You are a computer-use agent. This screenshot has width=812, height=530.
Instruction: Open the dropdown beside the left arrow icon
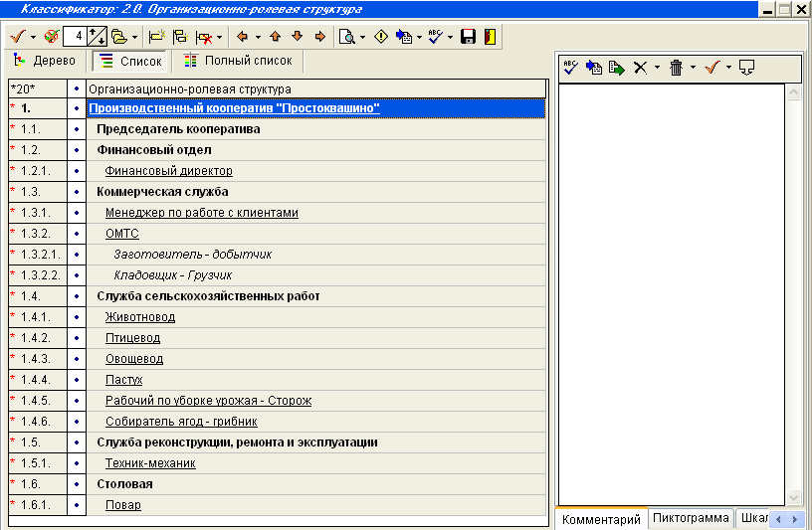[x=258, y=37]
